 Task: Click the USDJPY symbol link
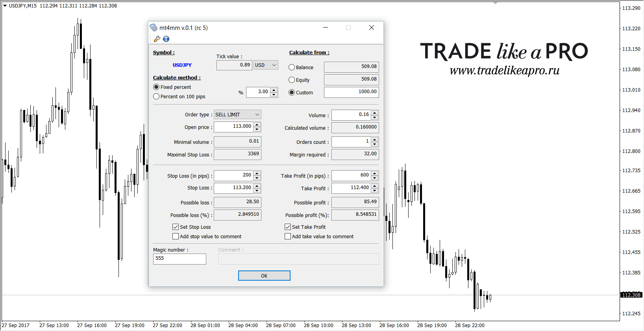(x=182, y=65)
